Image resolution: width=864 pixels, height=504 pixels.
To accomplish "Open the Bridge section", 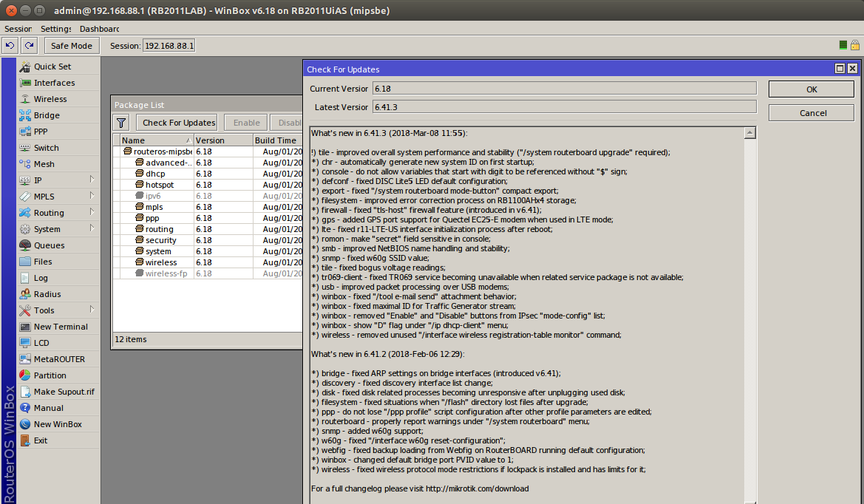I will (x=46, y=115).
